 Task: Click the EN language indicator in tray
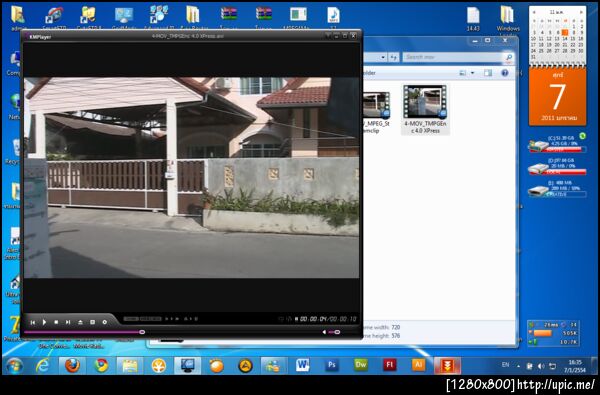click(x=505, y=365)
